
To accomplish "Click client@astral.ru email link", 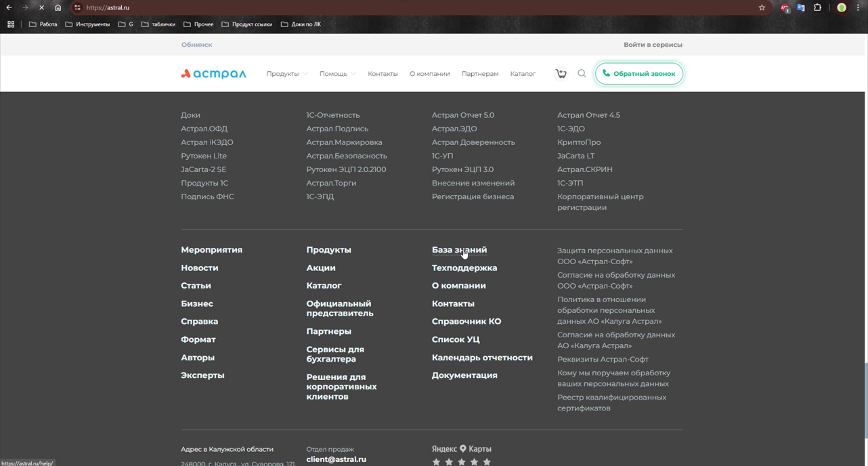I will tap(336, 459).
